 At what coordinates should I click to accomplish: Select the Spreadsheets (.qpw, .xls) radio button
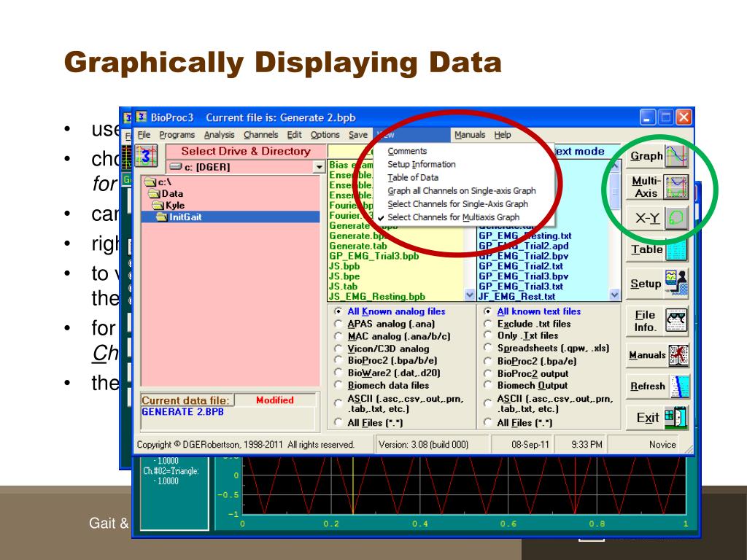pos(488,348)
